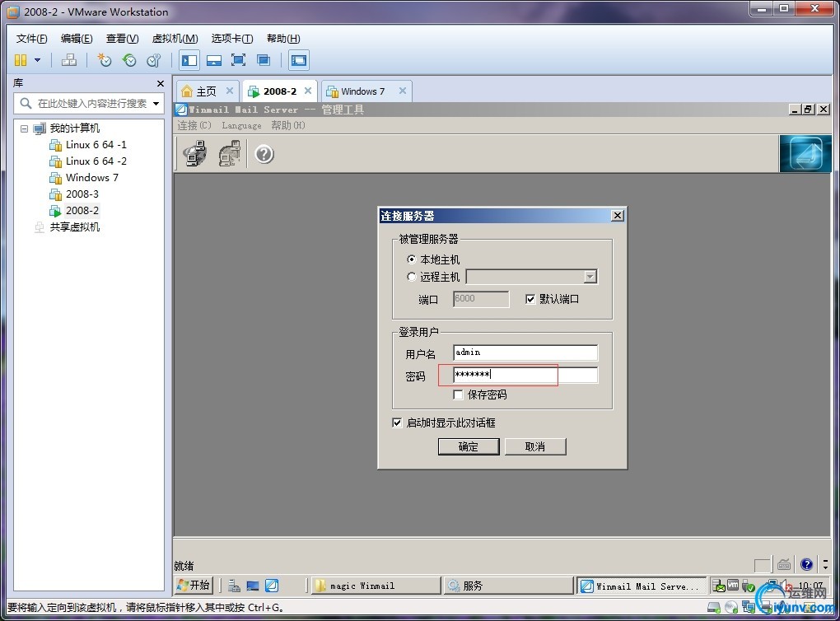Open magic Winmail taskbar item
Image resolution: width=840 pixels, height=621 pixels.
(x=375, y=586)
